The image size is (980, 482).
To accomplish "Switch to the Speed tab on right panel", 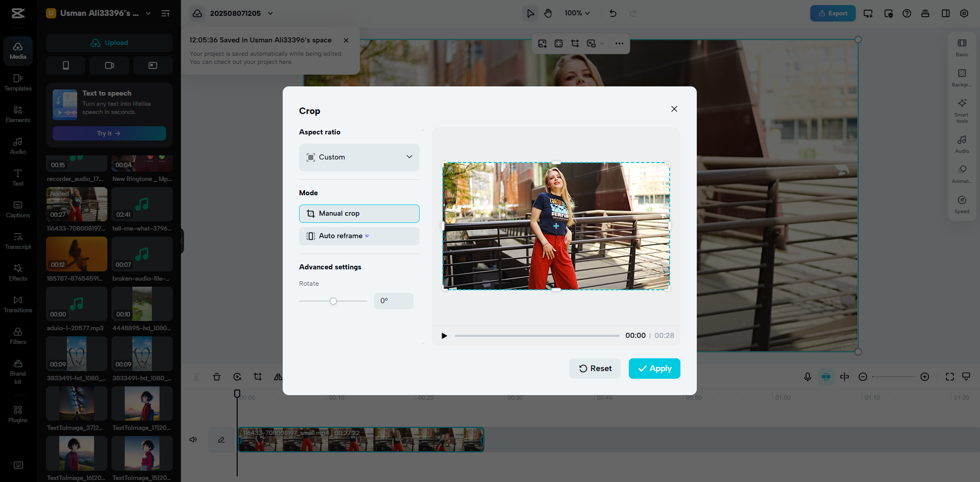I will pyautogui.click(x=962, y=204).
